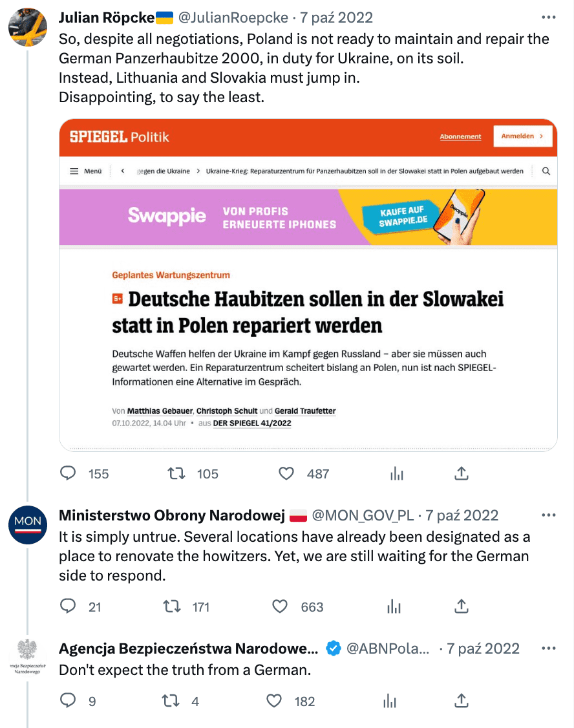Share the Ministerstwo Obrony Narodowej reply
The image size is (574, 728).
click(x=461, y=607)
